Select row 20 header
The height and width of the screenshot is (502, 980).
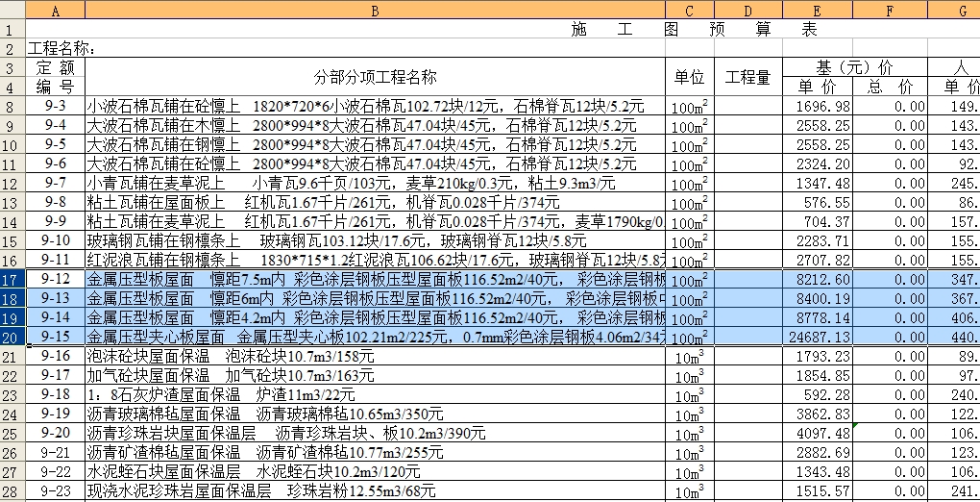click(x=12, y=338)
